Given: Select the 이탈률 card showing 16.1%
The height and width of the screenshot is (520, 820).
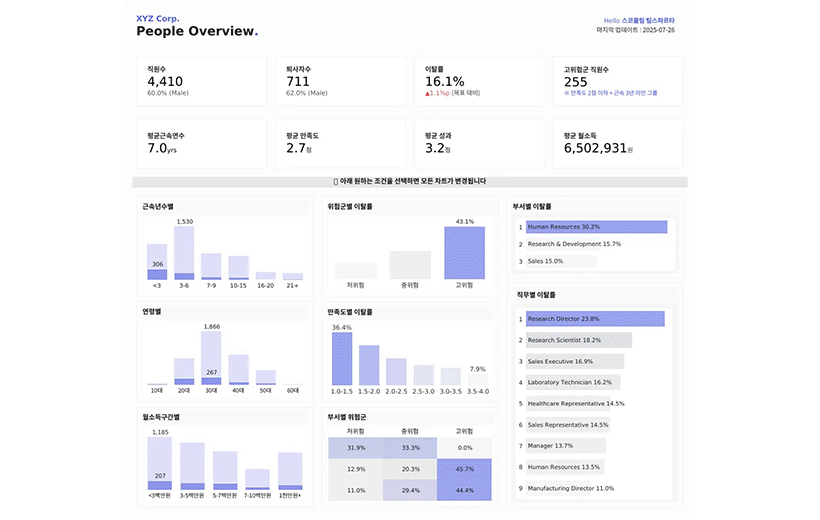Looking at the screenshot, I should click(479, 81).
